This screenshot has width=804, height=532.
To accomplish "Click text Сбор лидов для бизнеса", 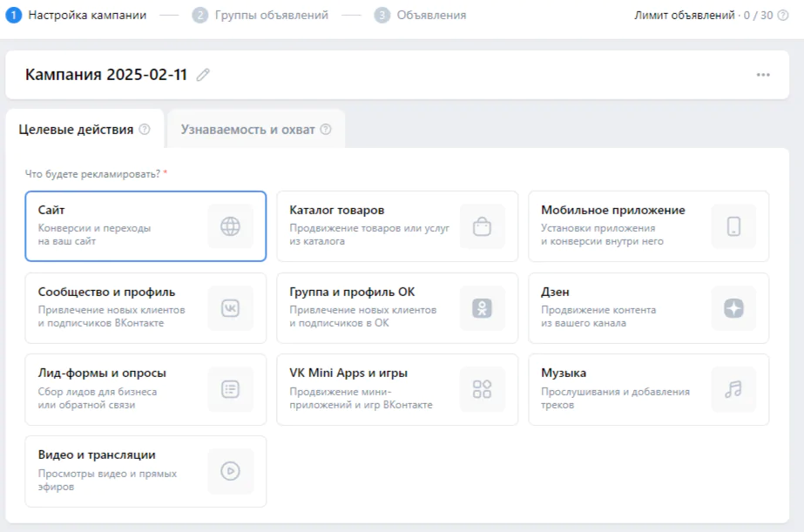I will [98, 392].
